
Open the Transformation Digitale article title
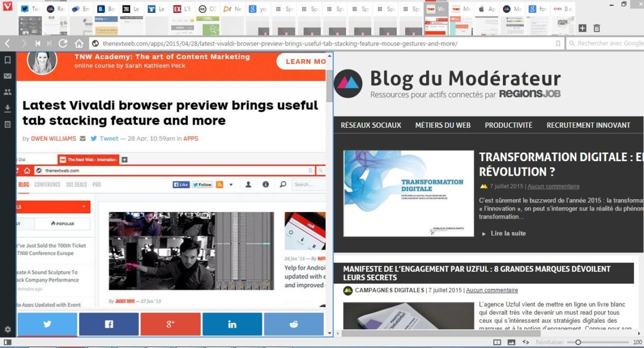pyautogui.click(x=561, y=164)
